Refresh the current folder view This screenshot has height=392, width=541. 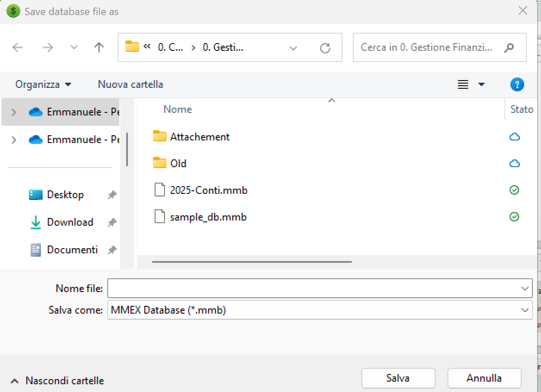325,48
